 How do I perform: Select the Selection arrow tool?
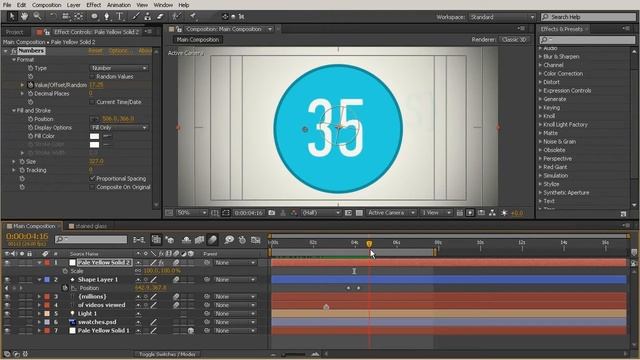(x=11, y=16)
